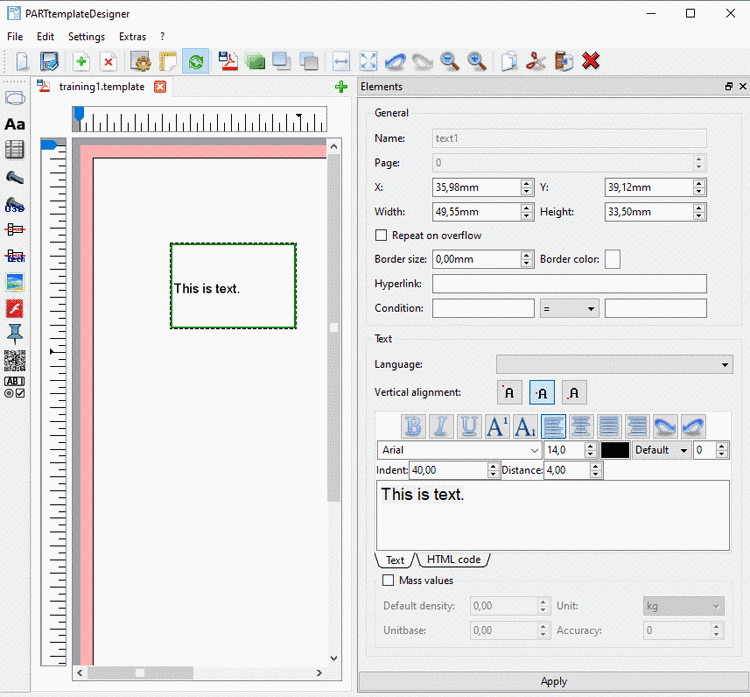Open the Condition operator dropdown

coord(569,309)
